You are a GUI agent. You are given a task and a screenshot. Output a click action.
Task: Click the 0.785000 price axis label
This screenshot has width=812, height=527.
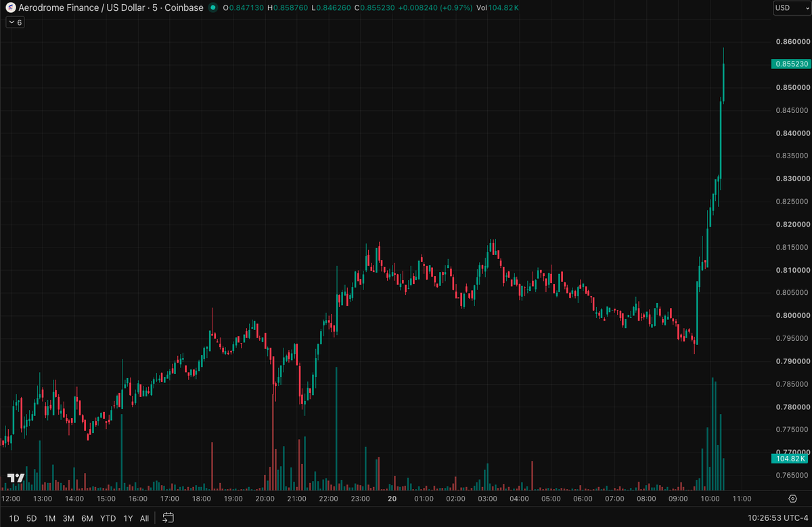click(790, 384)
